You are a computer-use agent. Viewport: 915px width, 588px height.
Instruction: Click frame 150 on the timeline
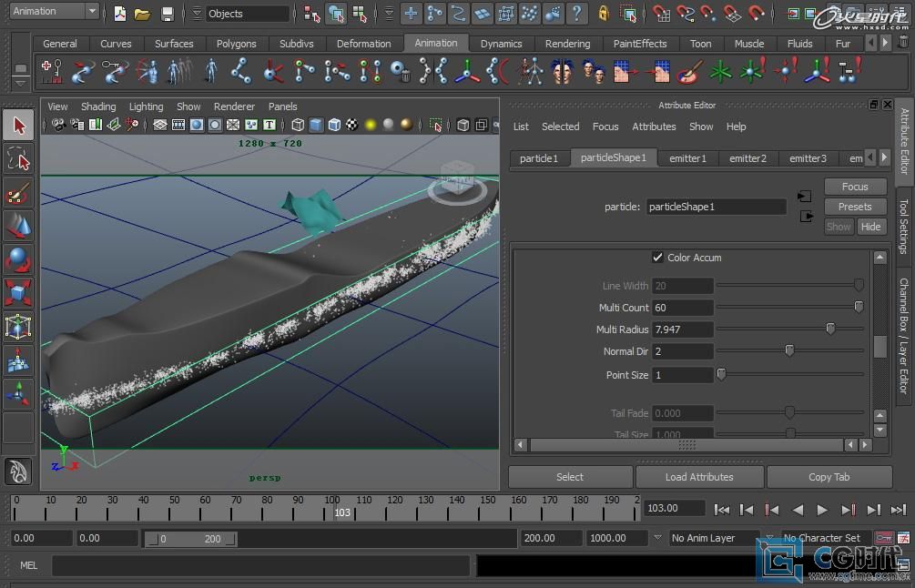coord(479,508)
